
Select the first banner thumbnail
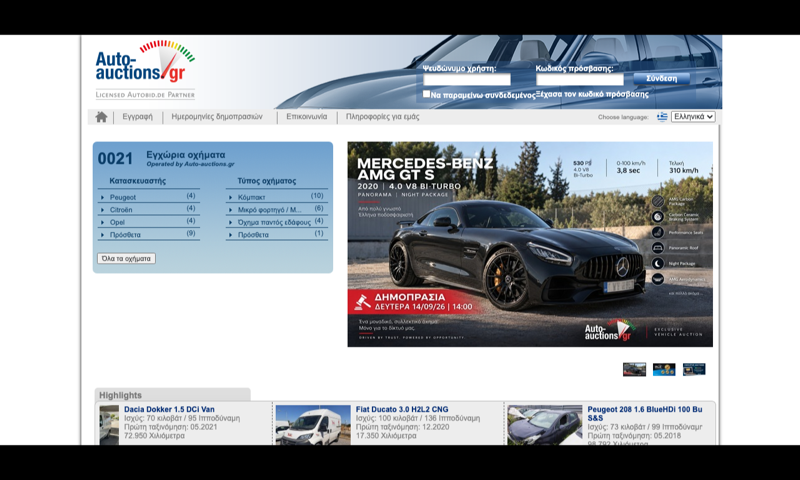click(634, 369)
